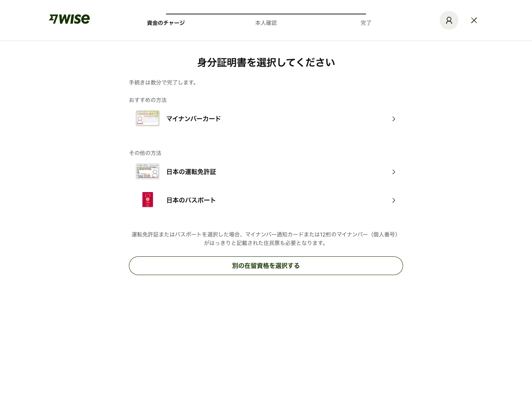The height and width of the screenshot is (399, 532).
Task: Click the Japanese driver's license card image
Action: (148, 171)
